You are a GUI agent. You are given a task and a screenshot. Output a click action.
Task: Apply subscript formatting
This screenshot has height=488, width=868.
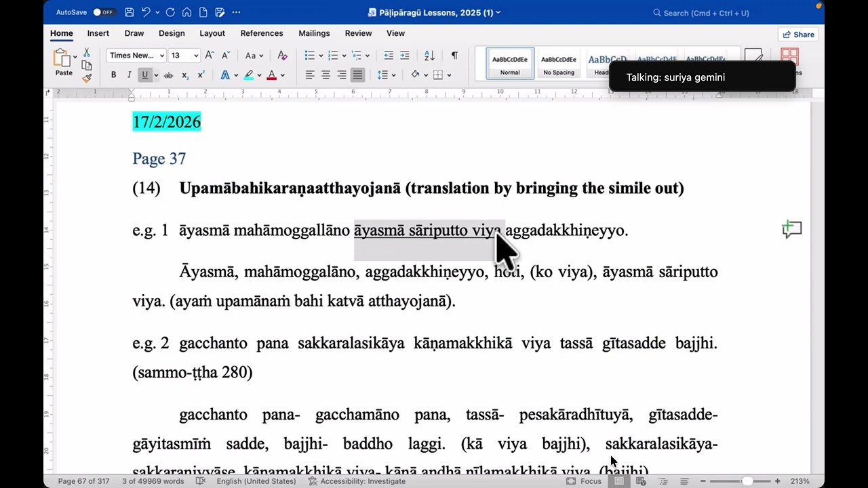click(x=185, y=75)
